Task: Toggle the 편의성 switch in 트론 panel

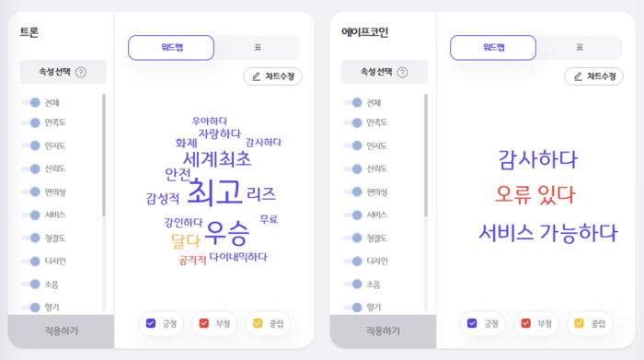Action: click(x=30, y=192)
